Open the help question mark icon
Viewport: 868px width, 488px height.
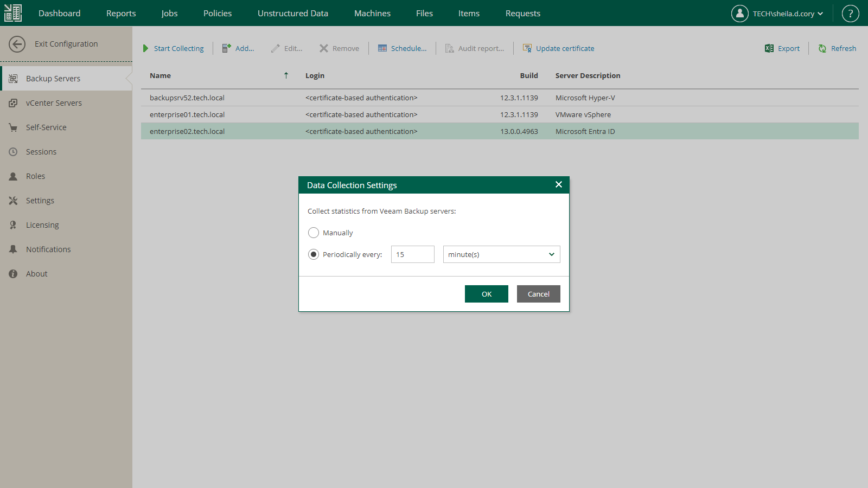pos(850,14)
